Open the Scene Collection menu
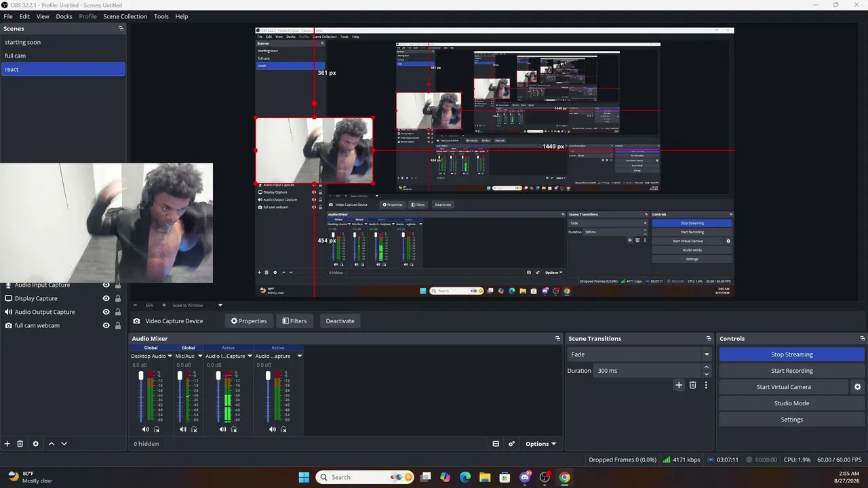The height and width of the screenshot is (488, 868). point(125,16)
